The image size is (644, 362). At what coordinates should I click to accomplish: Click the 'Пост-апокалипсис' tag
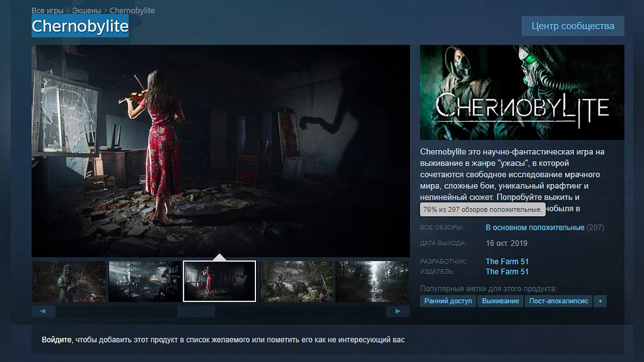point(559,301)
